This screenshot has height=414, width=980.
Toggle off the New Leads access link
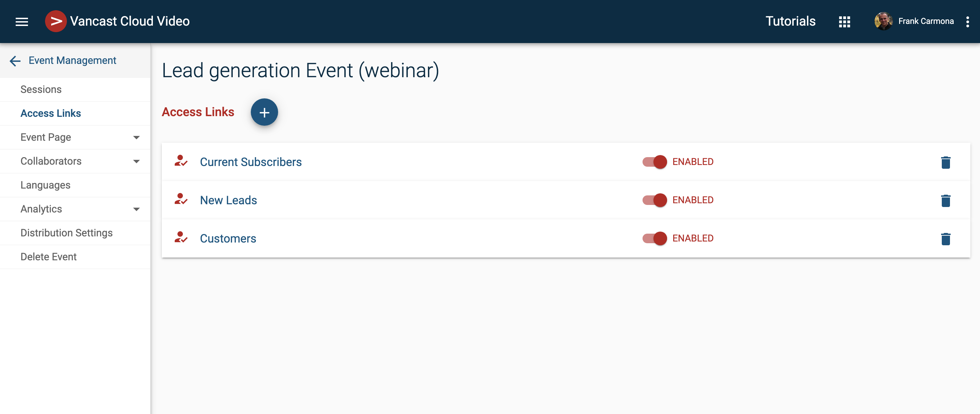coord(654,200)
